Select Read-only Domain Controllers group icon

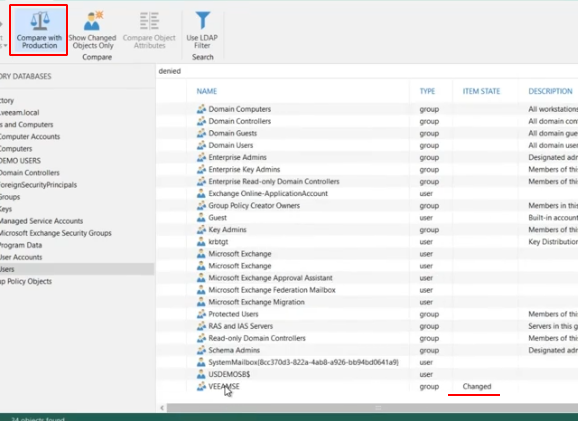tap(201, 338)
